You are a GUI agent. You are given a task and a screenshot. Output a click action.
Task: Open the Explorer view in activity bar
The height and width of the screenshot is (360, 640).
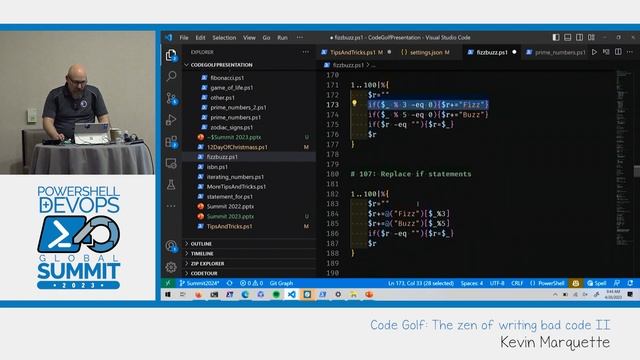click(171, 55)
